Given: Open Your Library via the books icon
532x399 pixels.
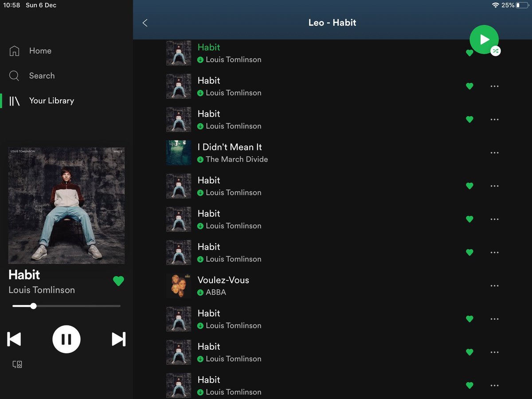Looking at the screenshot, I should [15, 101].
